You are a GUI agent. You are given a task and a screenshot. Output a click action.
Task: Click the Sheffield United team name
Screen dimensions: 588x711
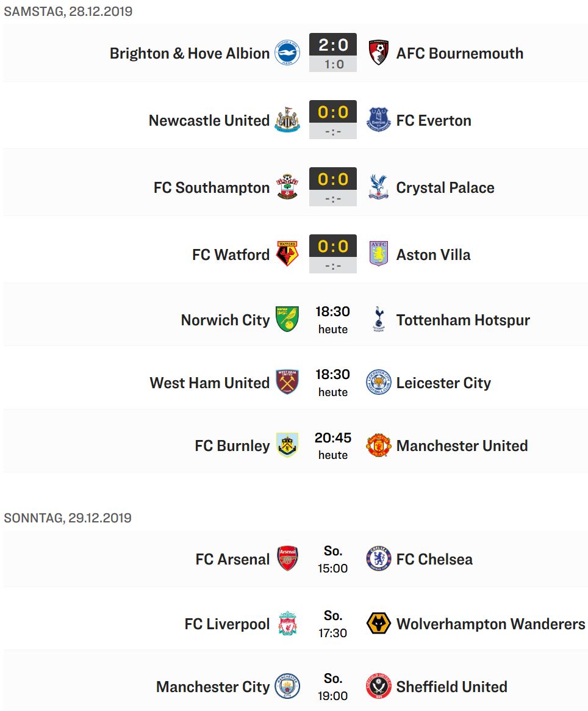coord(451,687)
